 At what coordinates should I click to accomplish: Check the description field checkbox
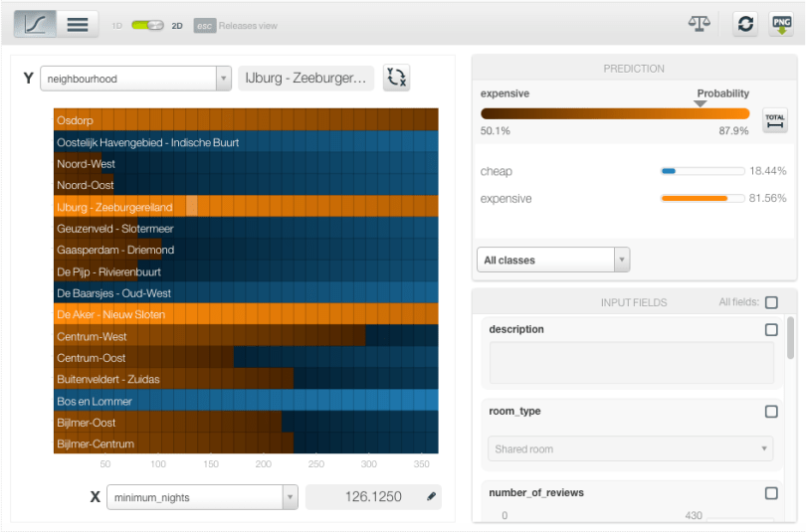(x=771, y=330)
